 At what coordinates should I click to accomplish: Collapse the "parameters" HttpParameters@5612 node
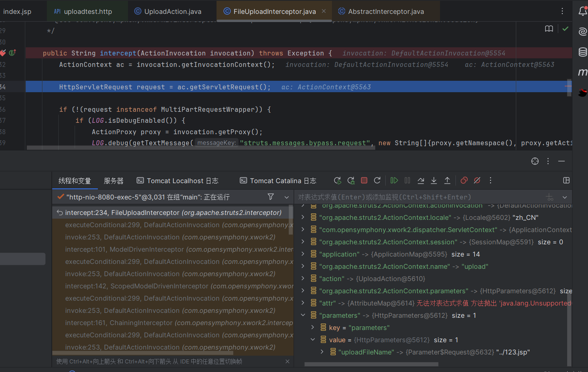point(303,315)
